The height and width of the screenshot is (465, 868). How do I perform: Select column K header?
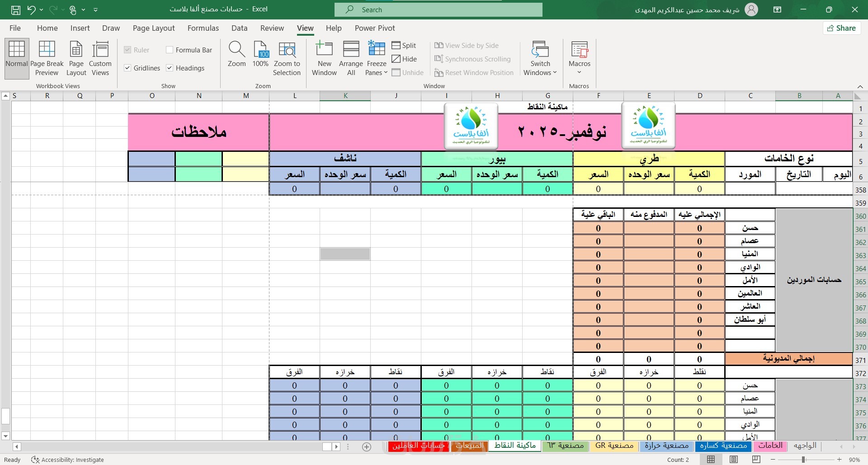(345, 96)
